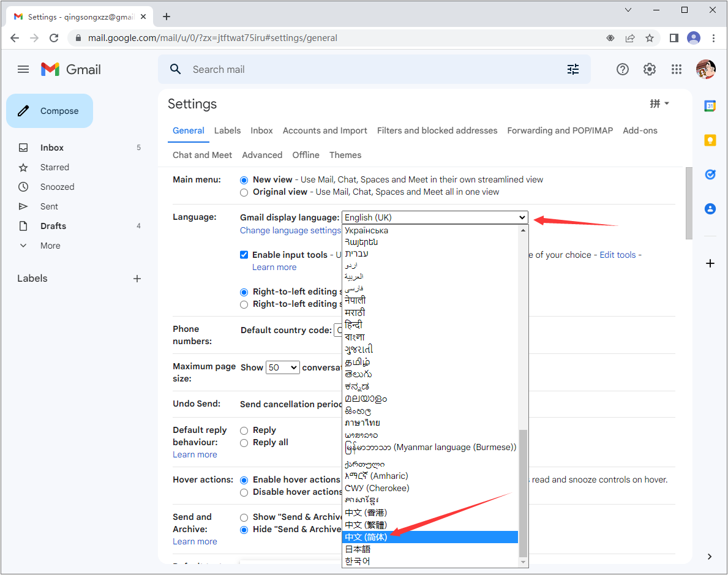Viewport: 728px width, 575px height.
Task: Click Learn more under input tools
Action: (x=274, y=267)
